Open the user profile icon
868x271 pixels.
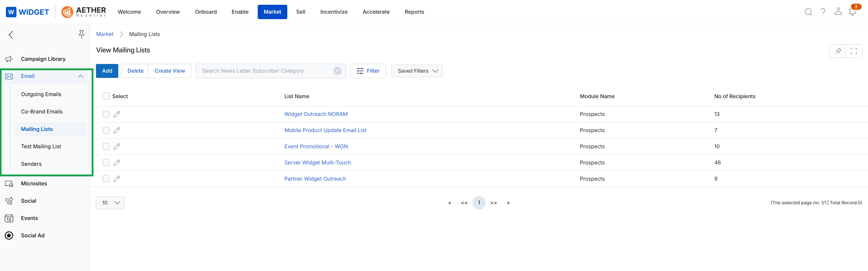[838, 11]
